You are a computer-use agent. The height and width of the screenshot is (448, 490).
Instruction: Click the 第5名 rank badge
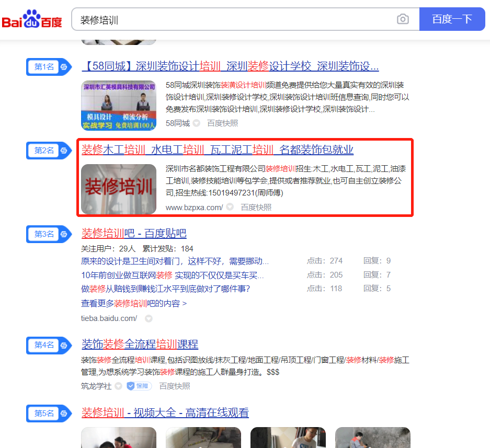pos(49,413)
